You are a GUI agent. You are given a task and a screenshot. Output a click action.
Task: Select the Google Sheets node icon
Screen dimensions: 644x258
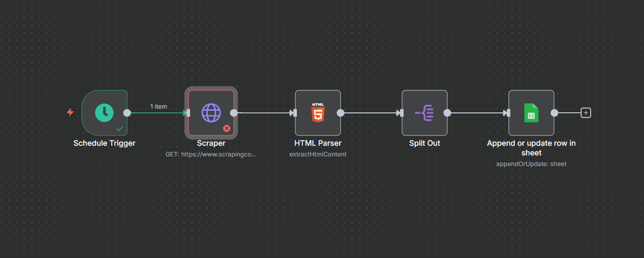[x=531, y=113]
